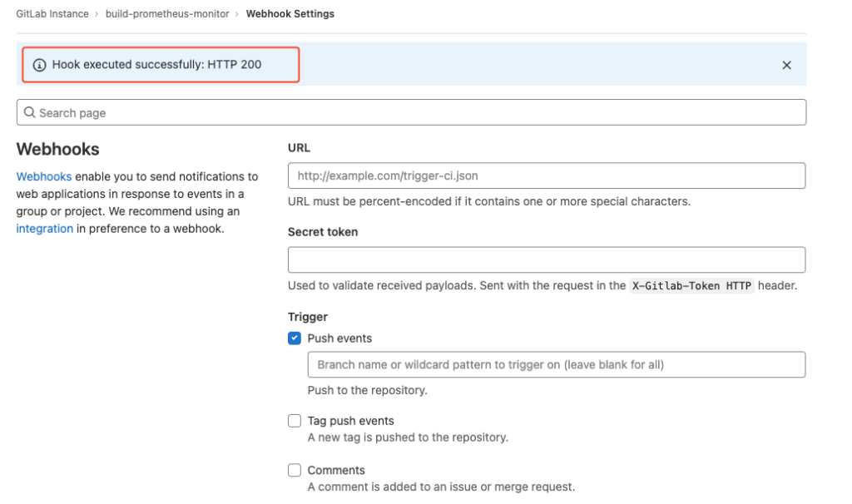Viewport: 852px width, 504px height.
Task: Click the Webhooks section heading
Action: click(57, 149)
